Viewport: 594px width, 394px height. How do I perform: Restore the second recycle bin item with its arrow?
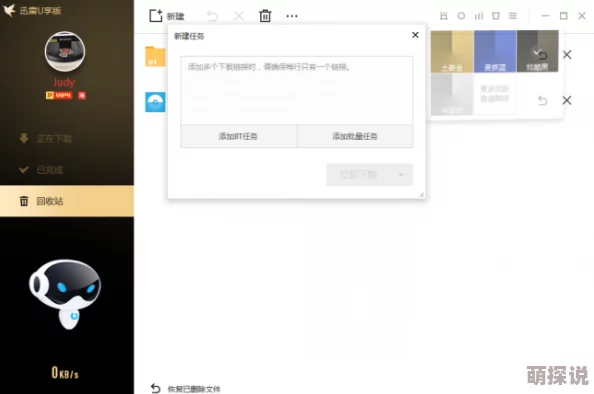pyautogui.click(x=542, y=100)
